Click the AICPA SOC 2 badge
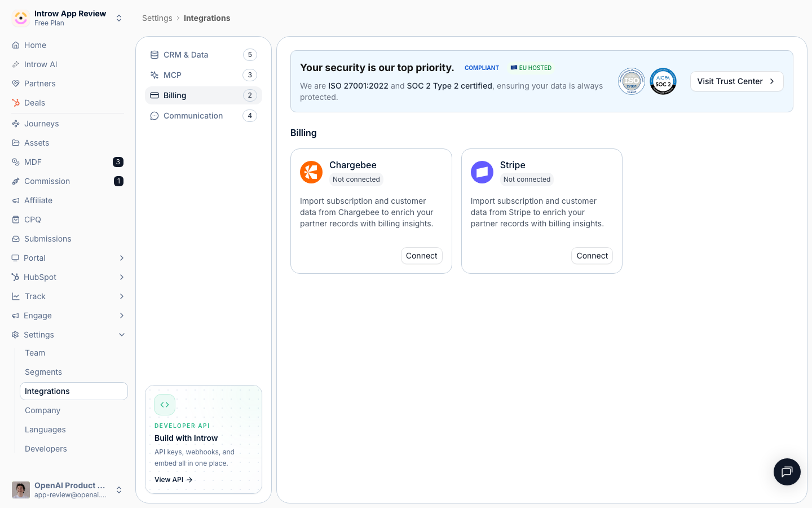Screen dimensions: 812x508 (x=663, y=81)
